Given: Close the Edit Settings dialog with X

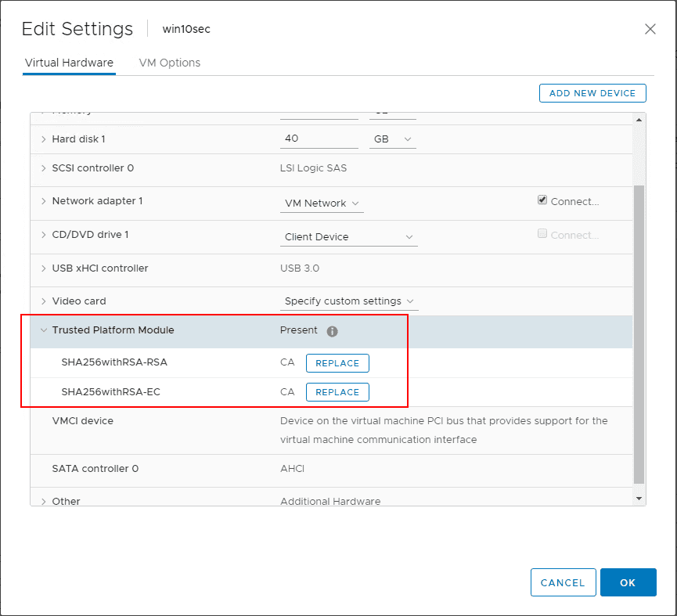Looking at the screenshot, I should pyautogui.click(x=650, y=29).
